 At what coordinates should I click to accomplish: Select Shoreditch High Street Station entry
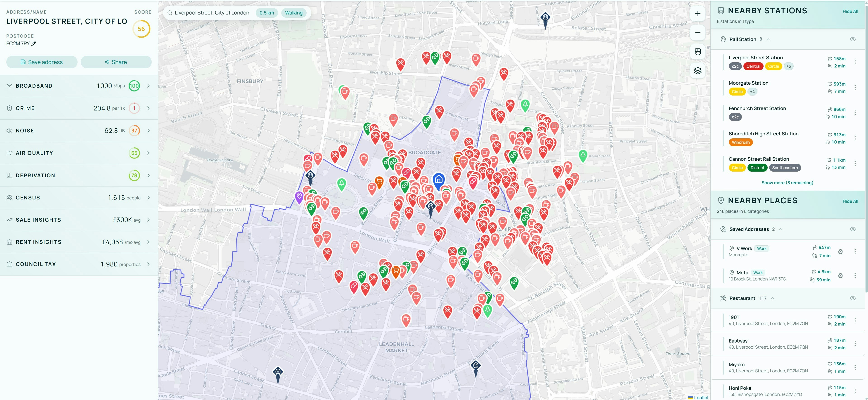pos(788,138)
